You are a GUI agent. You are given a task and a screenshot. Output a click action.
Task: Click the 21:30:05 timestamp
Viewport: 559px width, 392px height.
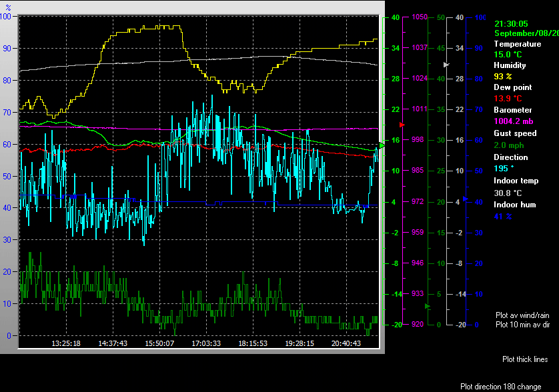511,23
